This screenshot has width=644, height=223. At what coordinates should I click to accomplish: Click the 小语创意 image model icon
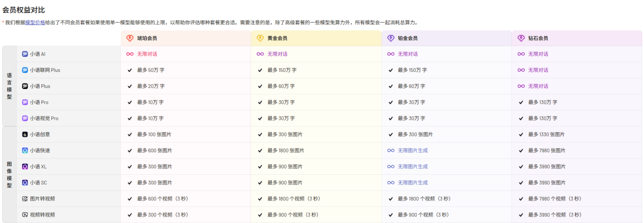coord(25,135)
